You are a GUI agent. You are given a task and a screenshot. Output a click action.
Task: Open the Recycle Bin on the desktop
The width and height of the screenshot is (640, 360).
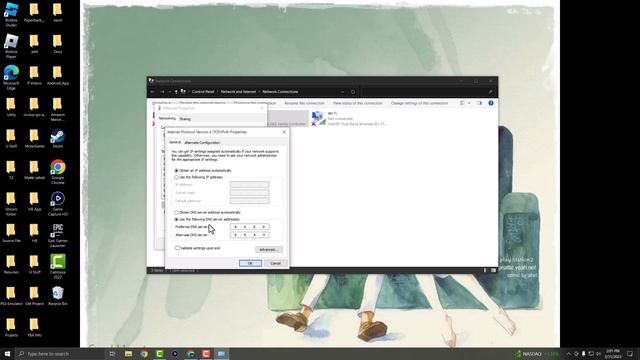[x=58, y=296]
